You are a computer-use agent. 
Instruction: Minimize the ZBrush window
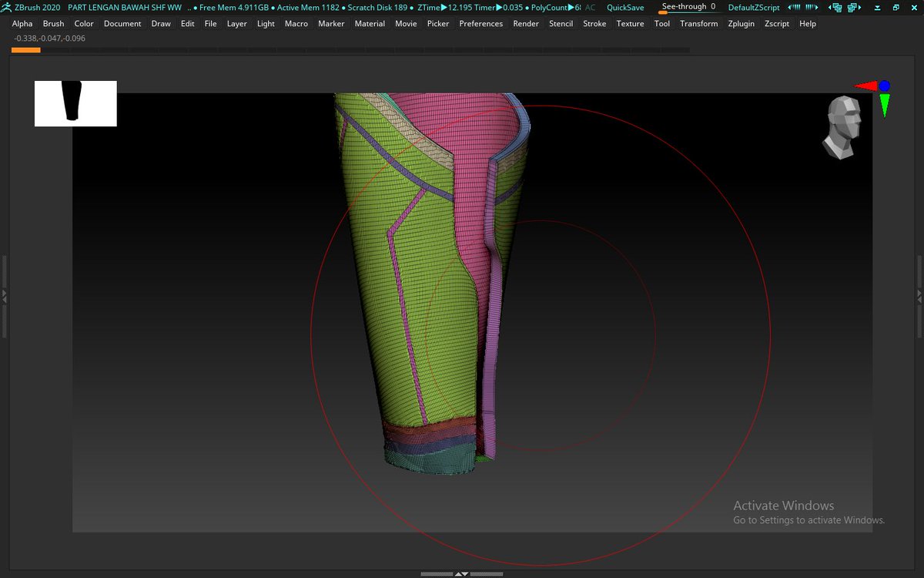coord(877,8)
